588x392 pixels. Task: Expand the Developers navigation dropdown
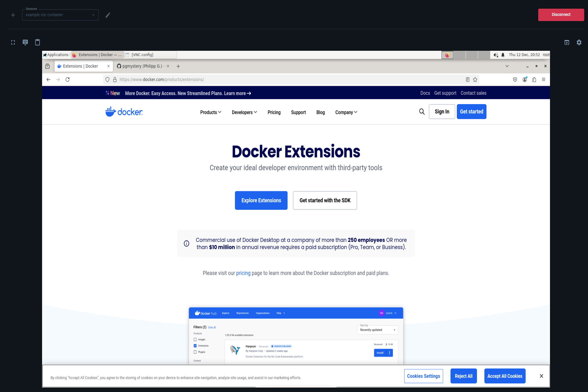[244, 112]
